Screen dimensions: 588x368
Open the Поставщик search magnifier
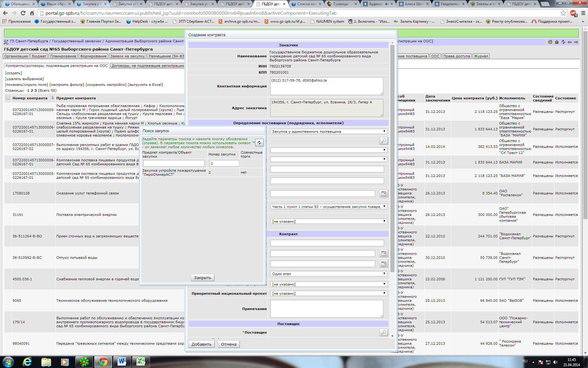(383, 332)
